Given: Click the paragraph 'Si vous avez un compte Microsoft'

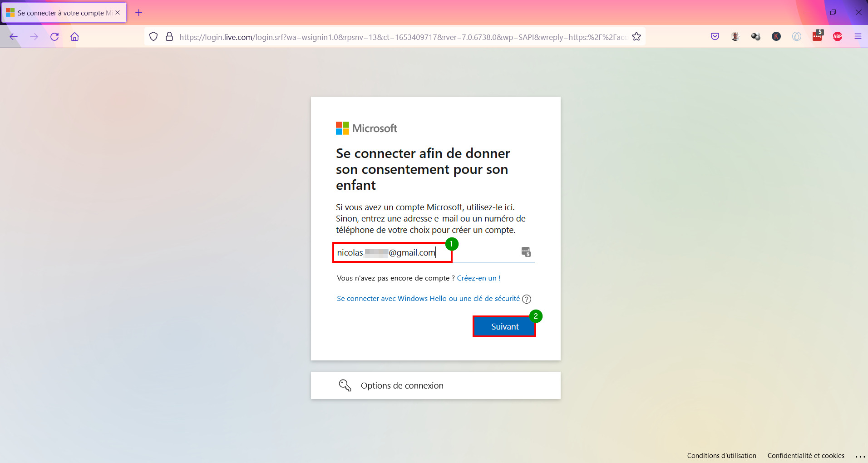Looking at the screenshot, I should pyautogui.click(x=431, y=219).
